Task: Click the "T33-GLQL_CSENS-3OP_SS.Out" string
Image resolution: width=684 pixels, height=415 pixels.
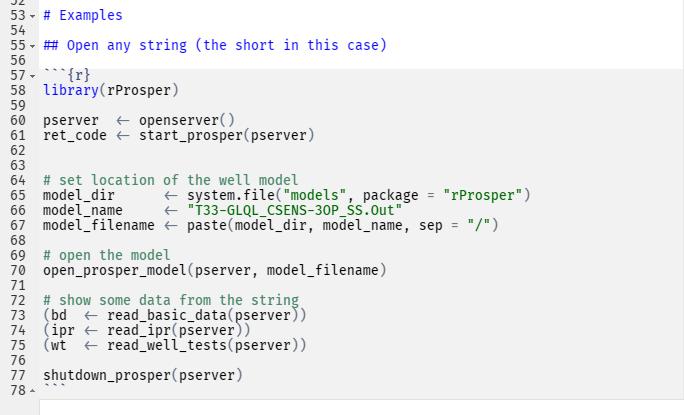Action: click(x=294, y=210)
